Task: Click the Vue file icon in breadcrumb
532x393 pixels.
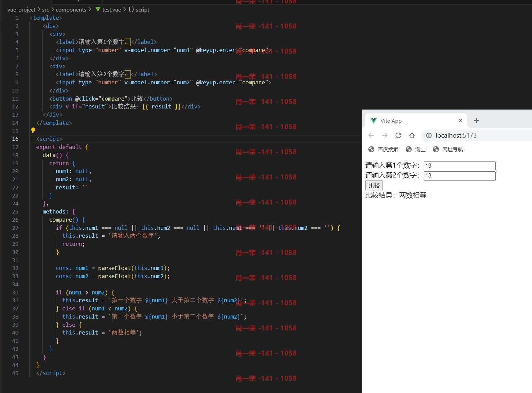Action: point(98,9)
